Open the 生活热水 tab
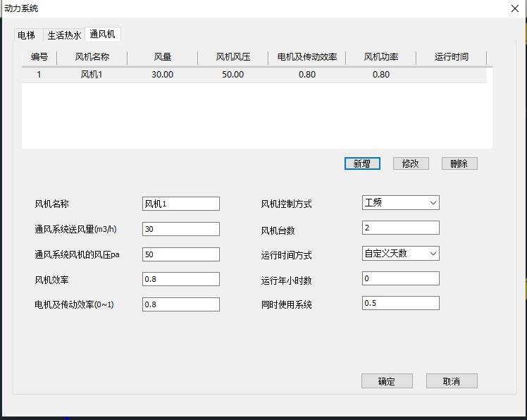 64,35
